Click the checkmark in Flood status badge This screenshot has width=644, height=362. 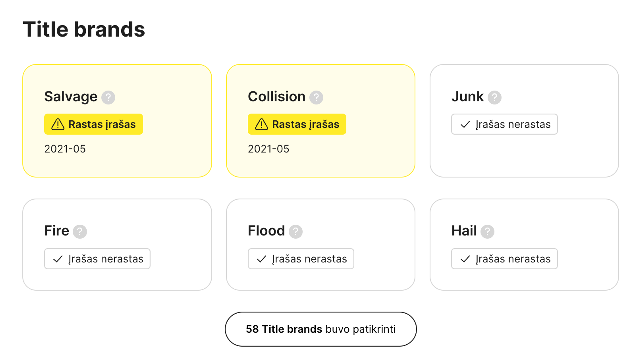tap(261, 259)
